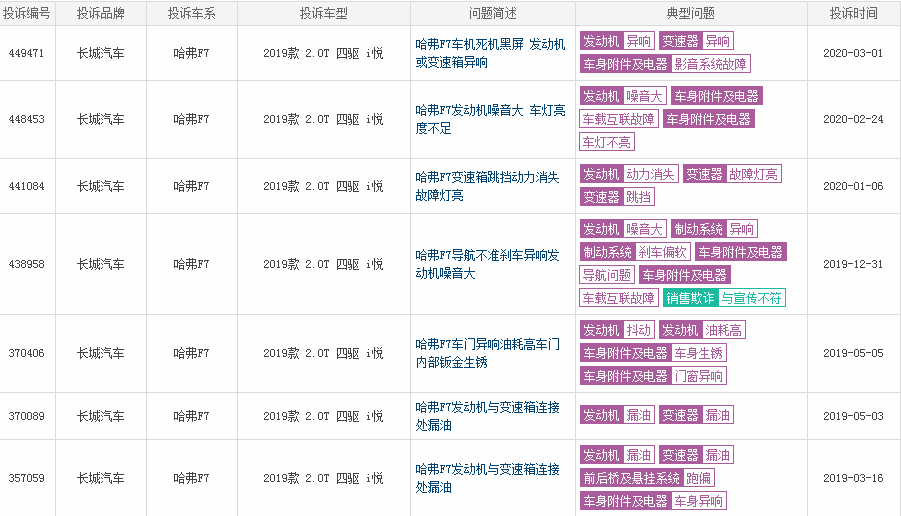Click 长城汽车 brand in row 449471
901x516 pixels.
[101, 53]
